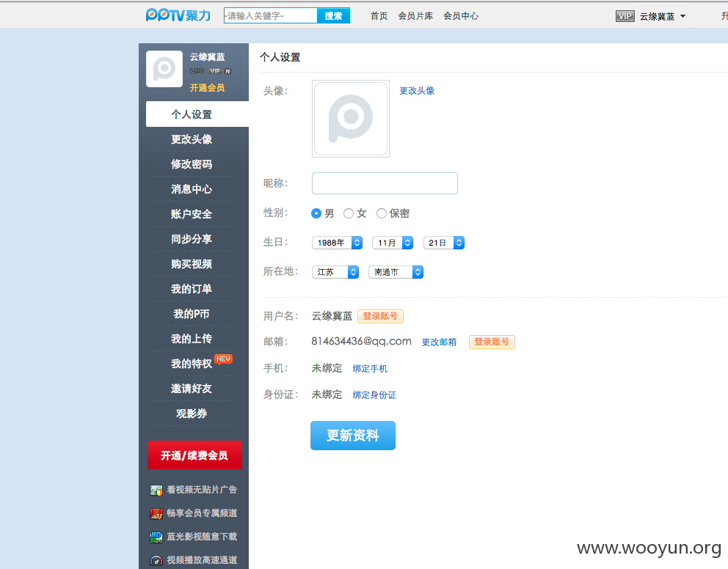The width and height of the screenshot is (728, 569).
Task: Select the 男 gender radio button
Action: point(316,213)
